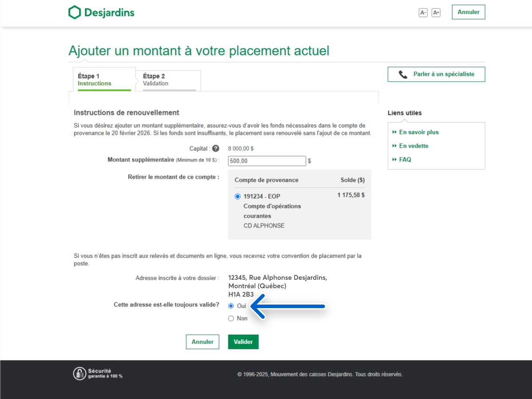Click the phone icon for specialist
This screenshot has width=532, height=399.
403,74
